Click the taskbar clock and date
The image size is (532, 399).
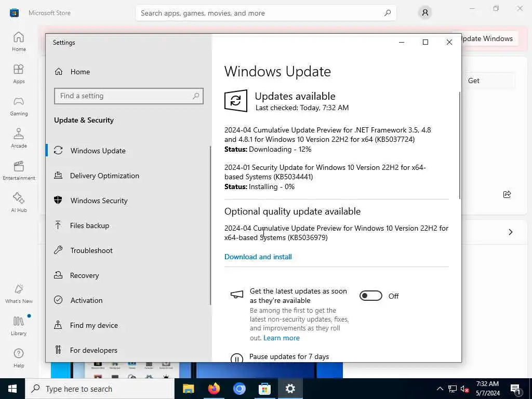point(487,389)
